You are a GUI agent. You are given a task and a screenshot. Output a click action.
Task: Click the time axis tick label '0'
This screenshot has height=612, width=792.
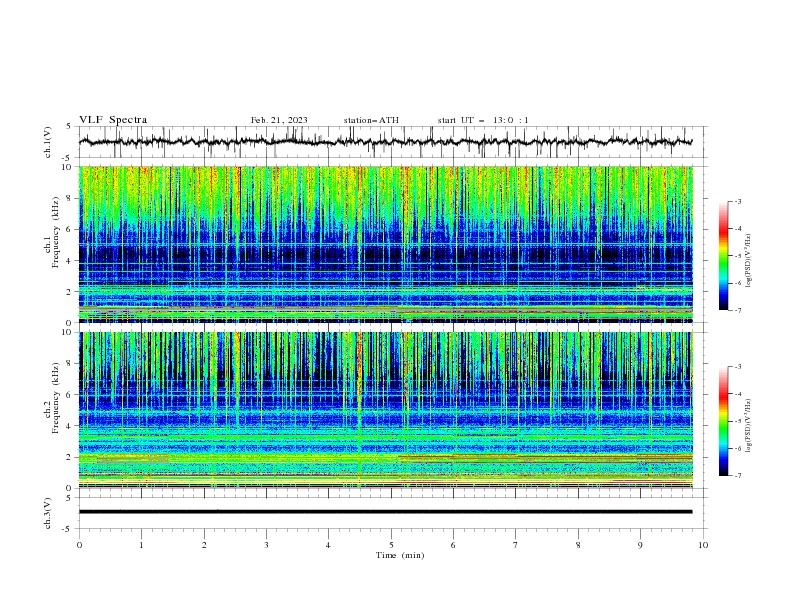tap(79, 545)
